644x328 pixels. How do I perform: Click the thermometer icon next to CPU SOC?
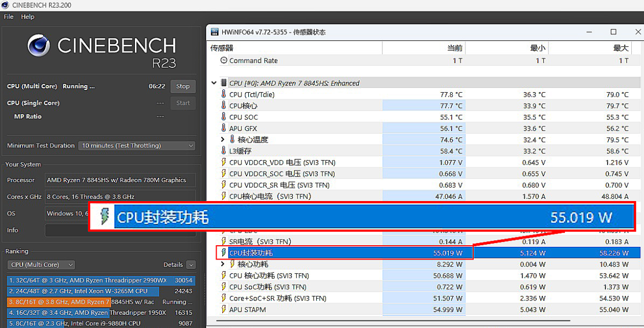224,117
